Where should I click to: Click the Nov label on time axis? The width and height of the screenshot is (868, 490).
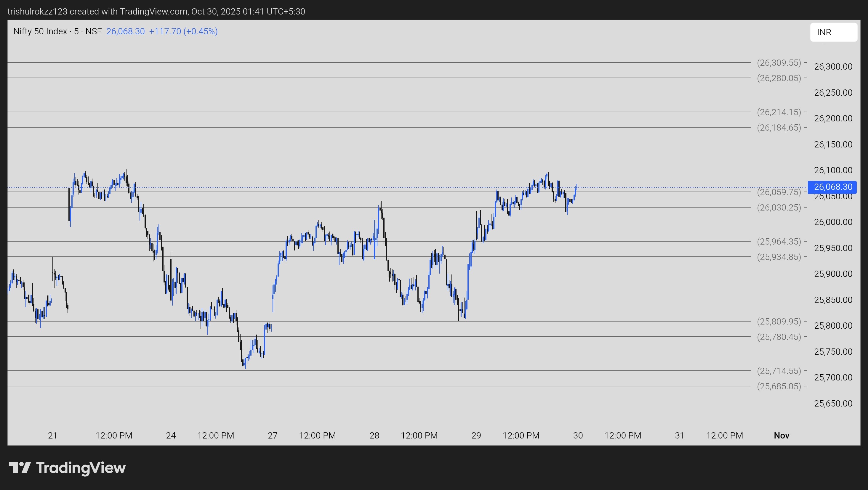click(781, 436)
